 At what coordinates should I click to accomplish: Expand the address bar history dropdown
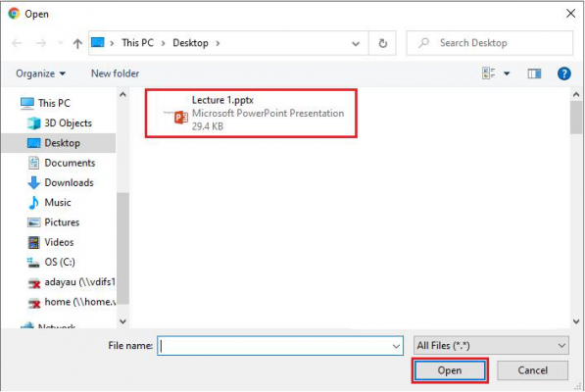point(356,44)
